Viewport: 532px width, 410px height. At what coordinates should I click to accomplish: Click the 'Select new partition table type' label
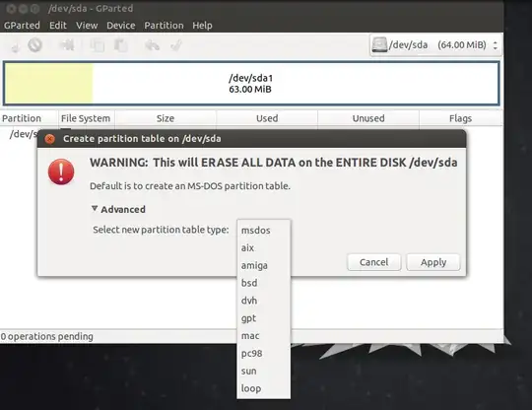click(x=161, y=230)
